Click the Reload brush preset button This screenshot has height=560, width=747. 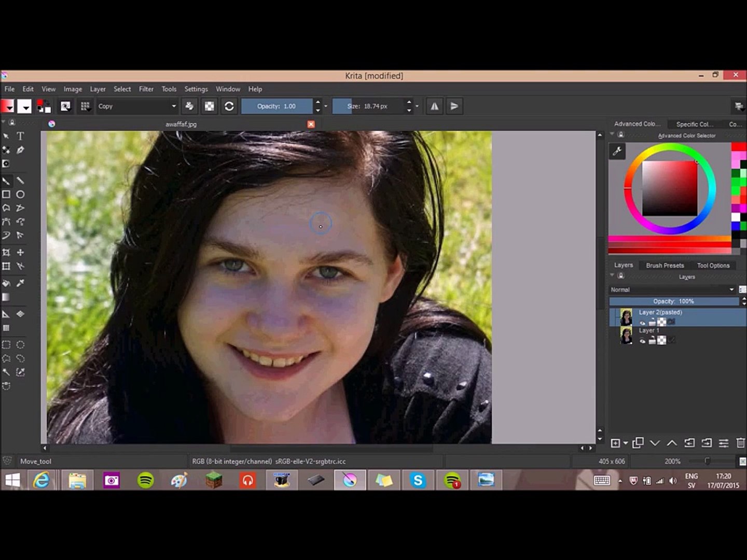click(229, 106)
